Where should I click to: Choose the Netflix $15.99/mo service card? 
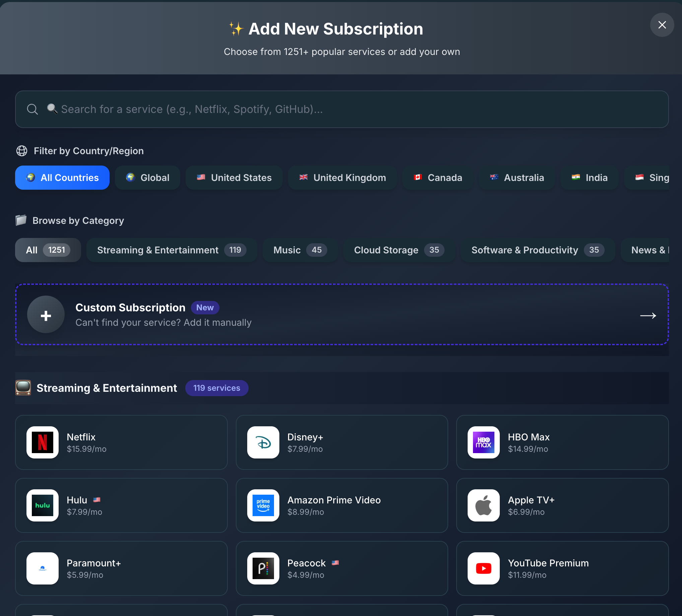[121, 442]
